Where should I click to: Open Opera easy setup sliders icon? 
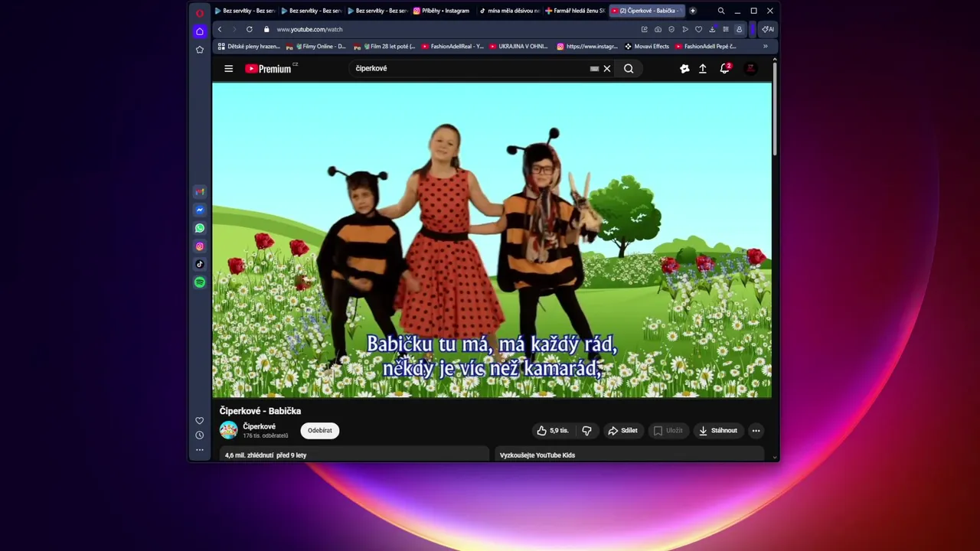725,29
